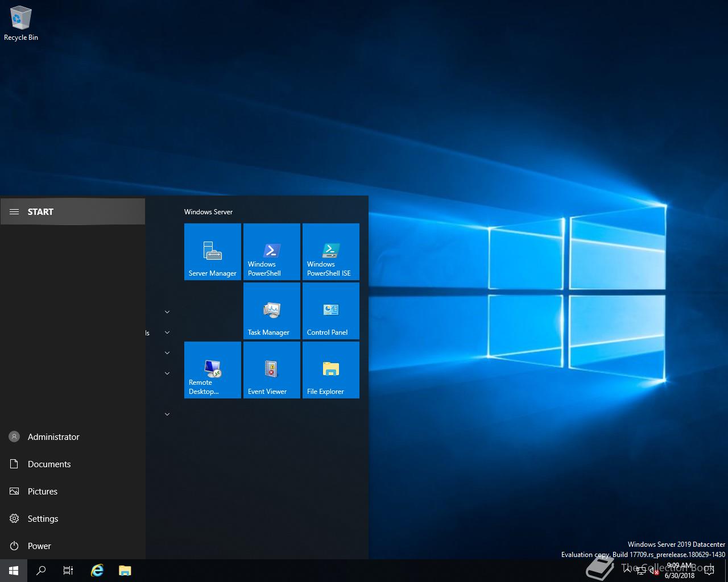Open the Remote Desktop Connection tile
This screenshot has height=582, width=728.
pos(213,370)
